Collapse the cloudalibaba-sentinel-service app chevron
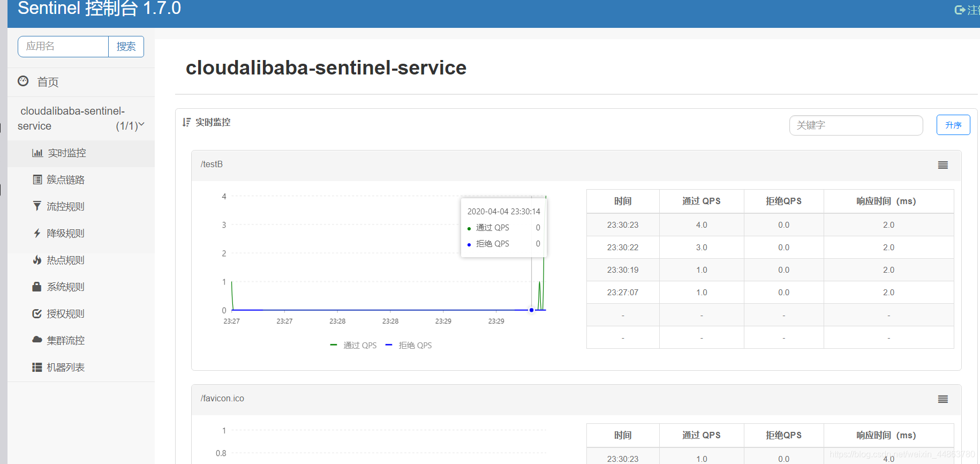 [141, 125]
